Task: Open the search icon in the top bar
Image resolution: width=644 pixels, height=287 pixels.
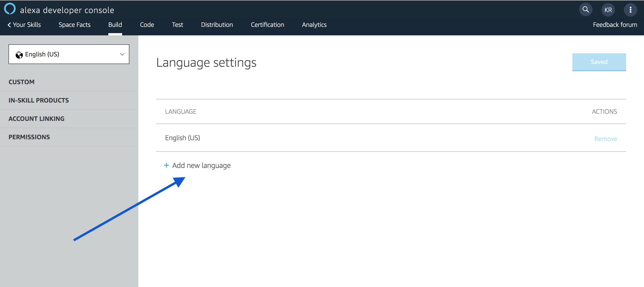Action: point(586,9)
